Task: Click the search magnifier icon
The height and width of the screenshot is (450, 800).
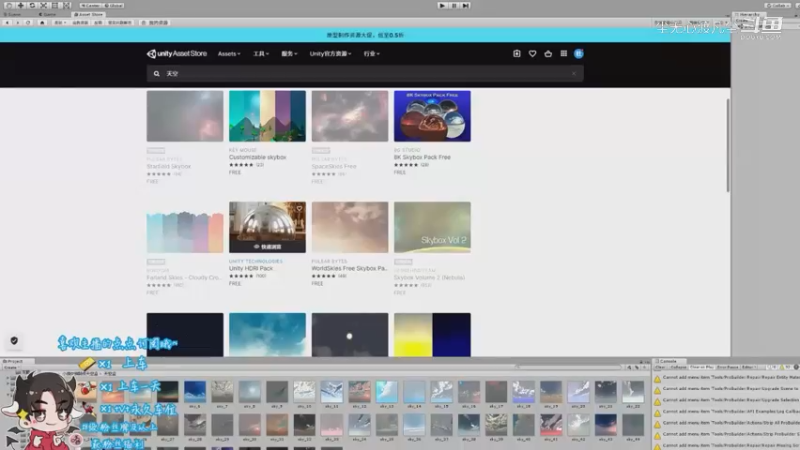Action: pos(157,73)
